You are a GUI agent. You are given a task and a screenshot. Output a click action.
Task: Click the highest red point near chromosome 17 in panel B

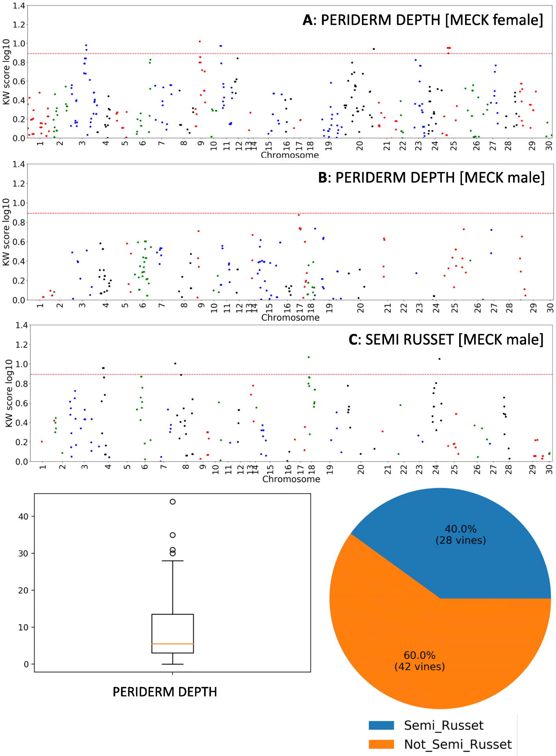coord(299,215)
